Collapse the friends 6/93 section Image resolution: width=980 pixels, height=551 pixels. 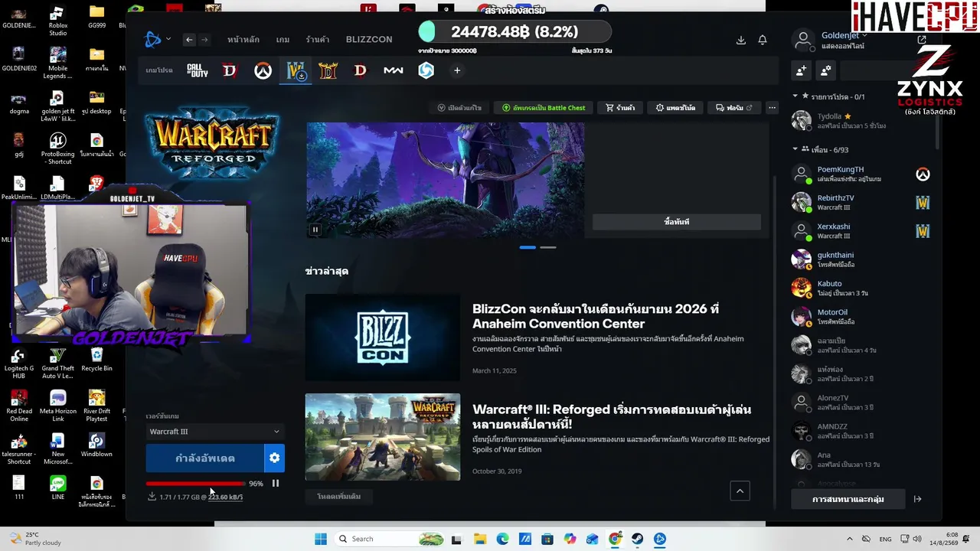tap(795, 149)
